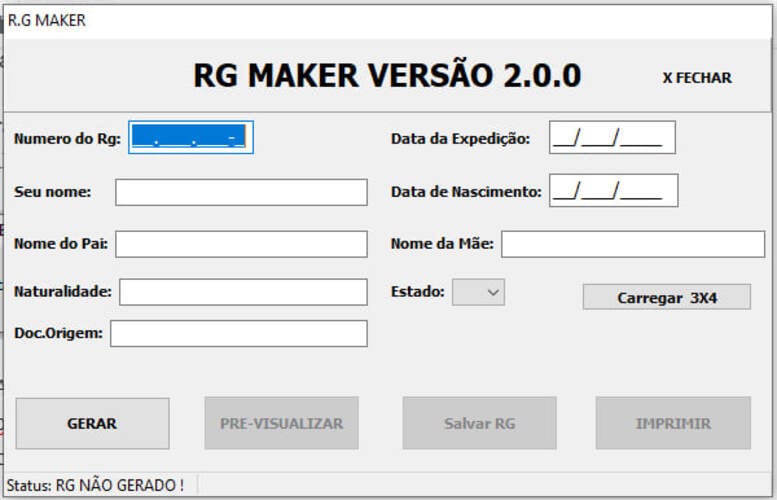Select the IMPRIMIR print button
The width and height of the screenshot is (777, 500).
(673, 423)
